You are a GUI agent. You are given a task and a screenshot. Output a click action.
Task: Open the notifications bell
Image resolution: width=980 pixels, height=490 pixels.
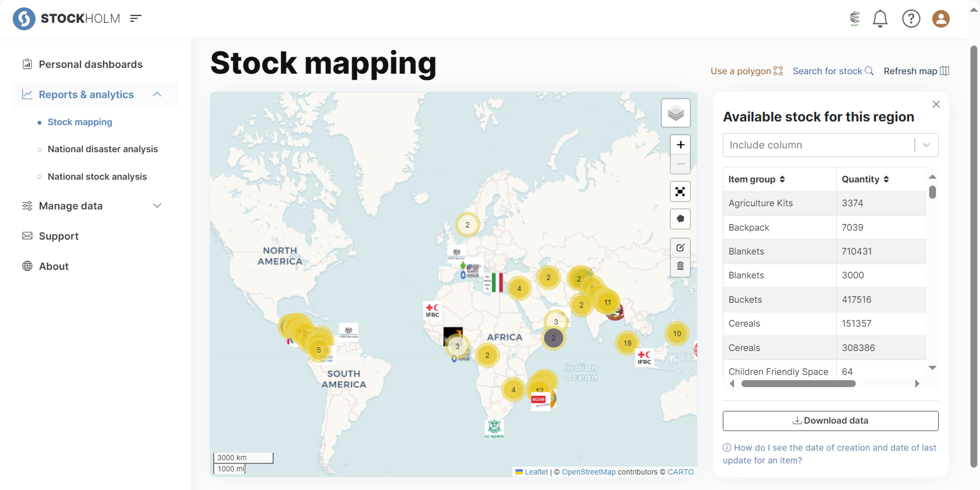[880, 19]
